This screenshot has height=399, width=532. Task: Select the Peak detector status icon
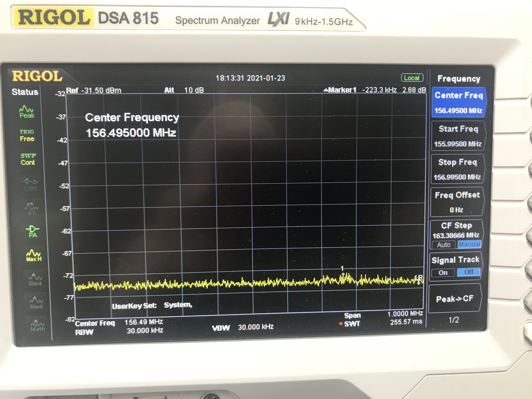(27, 112)
